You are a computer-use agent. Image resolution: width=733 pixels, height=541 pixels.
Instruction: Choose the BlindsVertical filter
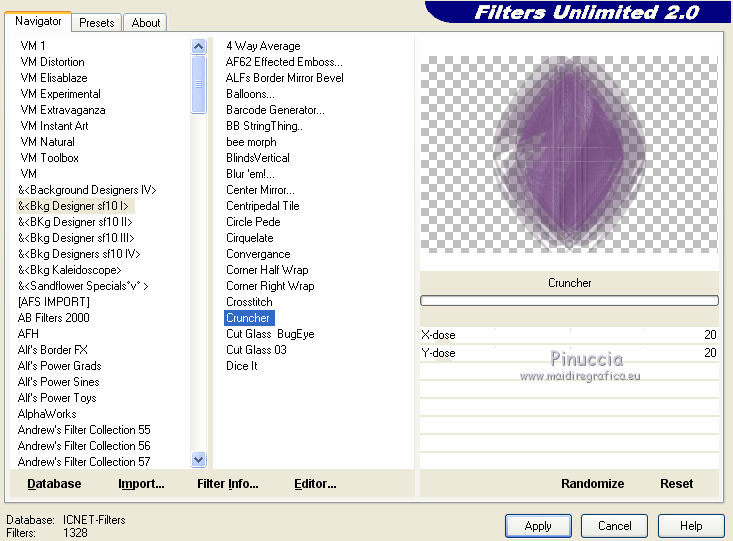pyautogui.click(x=258, y=158)
